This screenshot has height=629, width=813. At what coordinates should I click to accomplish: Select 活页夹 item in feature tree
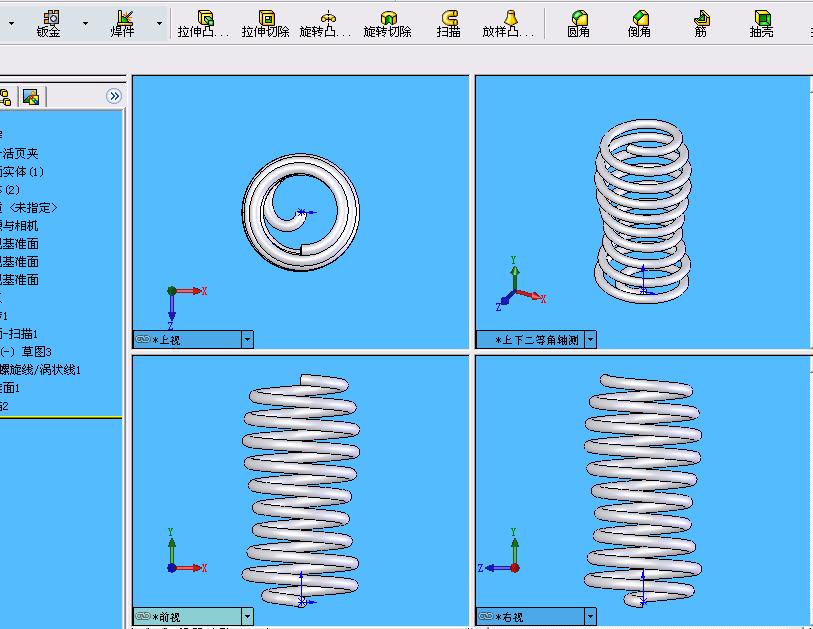click(x=19, y=153)
